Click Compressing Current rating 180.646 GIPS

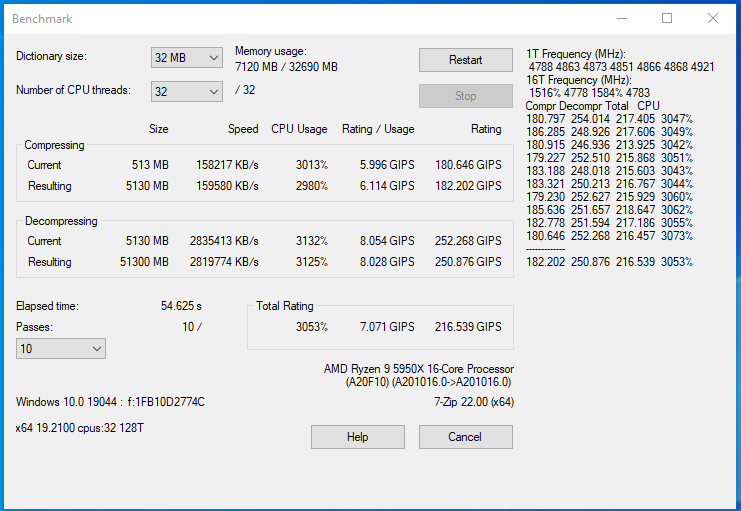point(468,165)
